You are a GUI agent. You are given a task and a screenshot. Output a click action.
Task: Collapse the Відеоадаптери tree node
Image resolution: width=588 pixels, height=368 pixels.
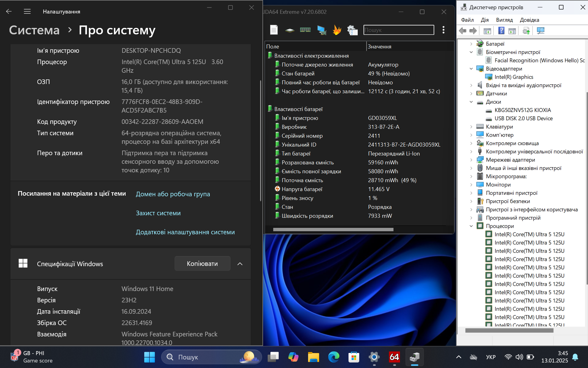click(x=471, y=69)
